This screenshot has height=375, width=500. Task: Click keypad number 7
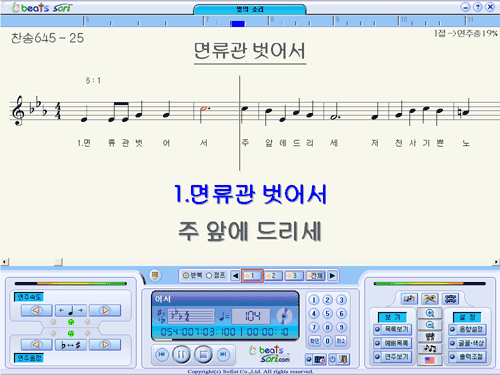(314, 327)
